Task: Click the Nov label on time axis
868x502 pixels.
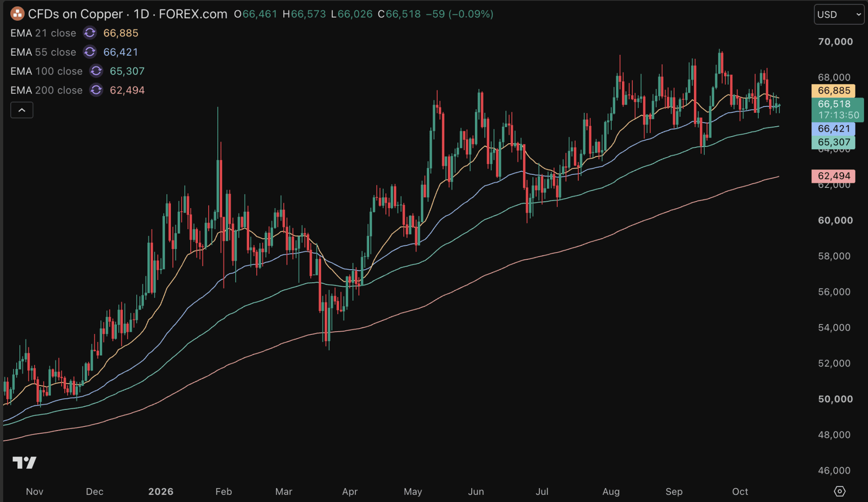Action: tap(35, 492)
